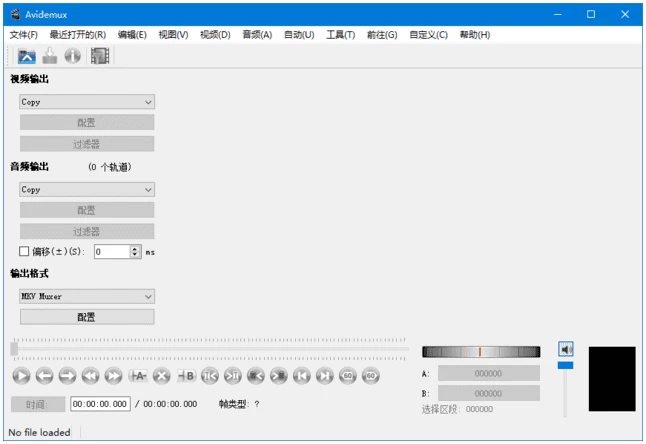Click the Save Video toolbar icon
646x444 pixels.
coord(49,56)
